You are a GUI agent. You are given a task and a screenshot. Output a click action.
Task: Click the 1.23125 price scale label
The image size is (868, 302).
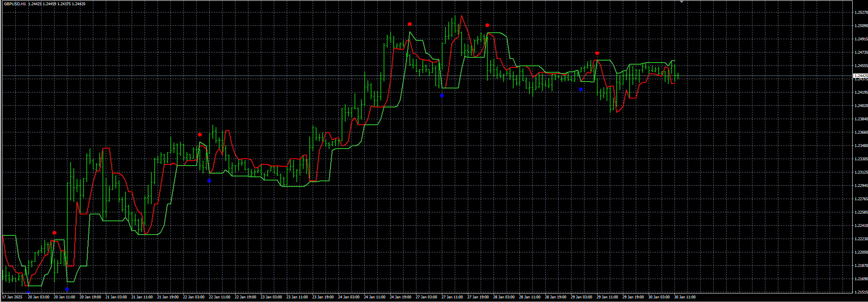click(861, 172)
